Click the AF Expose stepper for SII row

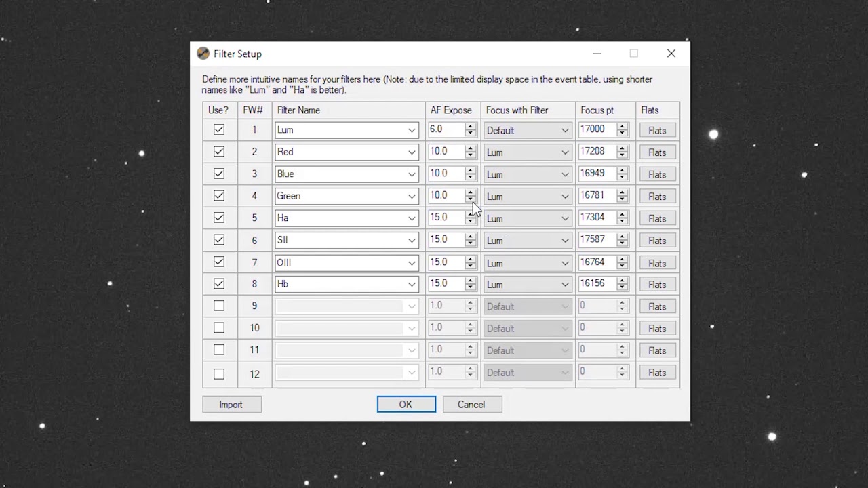[x=471, y=240]
